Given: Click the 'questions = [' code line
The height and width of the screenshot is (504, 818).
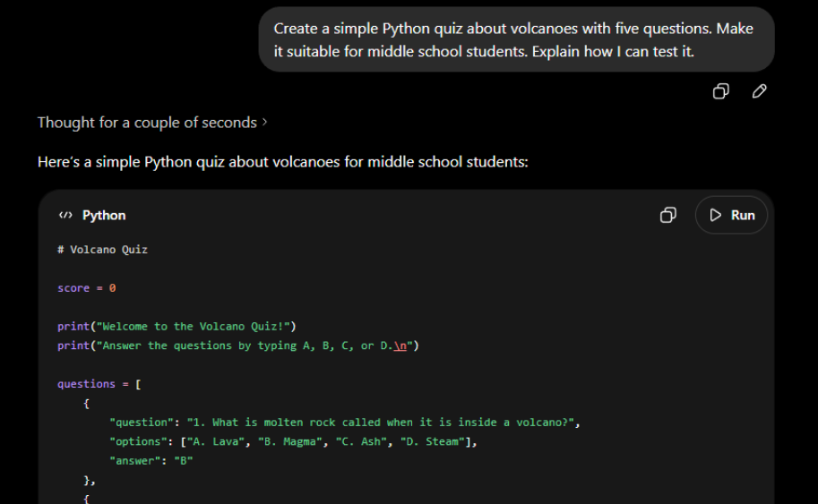Looking at the screenshot, I should tap(99, 384).
